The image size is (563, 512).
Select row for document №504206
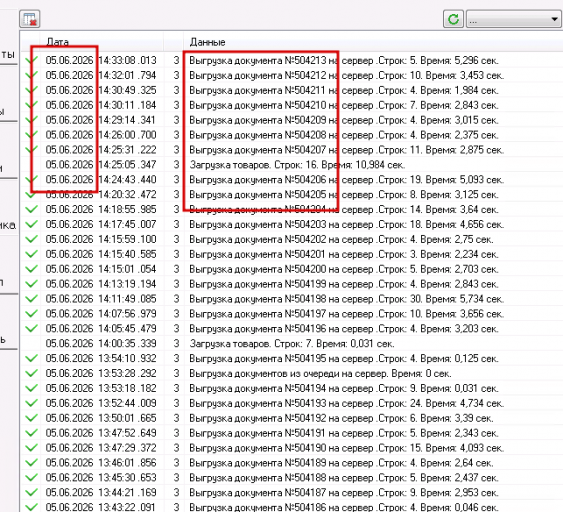click(x=292, y=180)
